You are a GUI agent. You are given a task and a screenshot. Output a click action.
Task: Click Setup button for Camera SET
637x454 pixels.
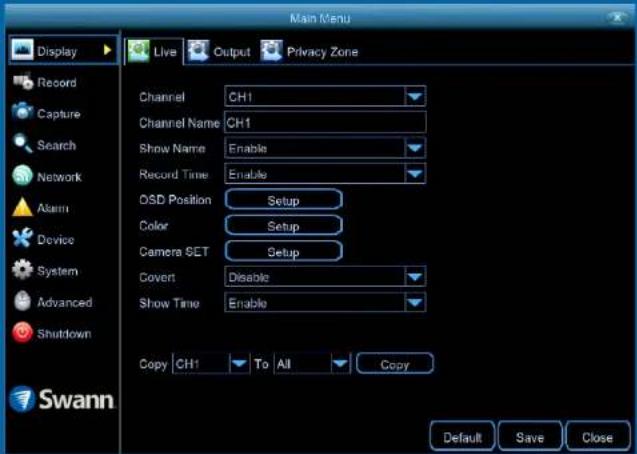point(284,251)
